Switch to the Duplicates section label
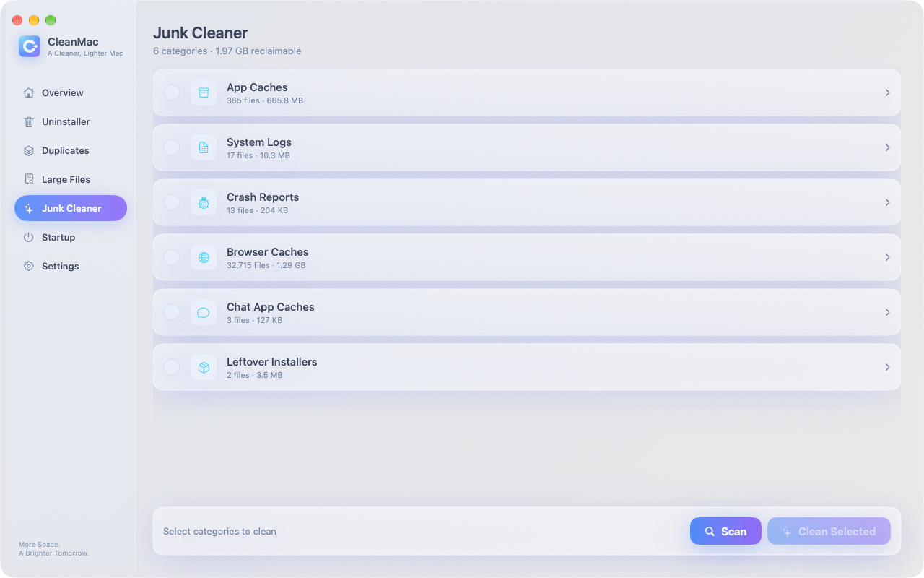The image size is (924, 578). (66, 150)
